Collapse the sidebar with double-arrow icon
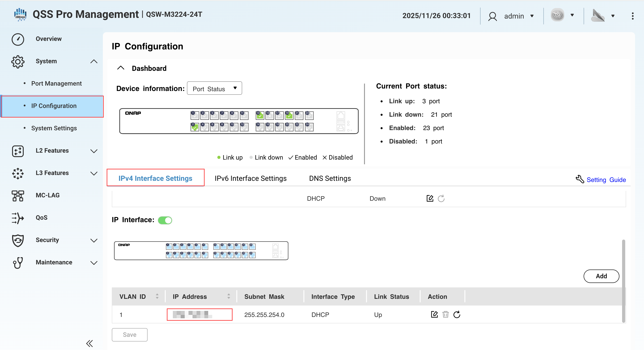Viewport: 644px width, 350px height. tap(89, 343)
